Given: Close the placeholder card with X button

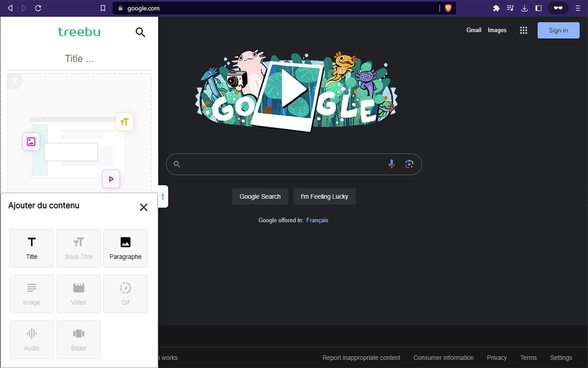Looking at the screenshot, I should pyautogui.click(x=15, y=81).
